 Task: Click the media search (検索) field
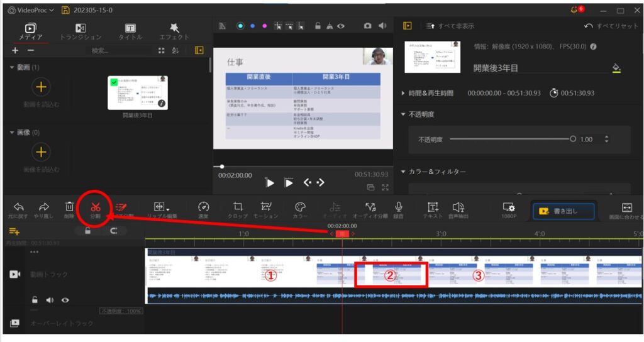(x=119, y=50)
